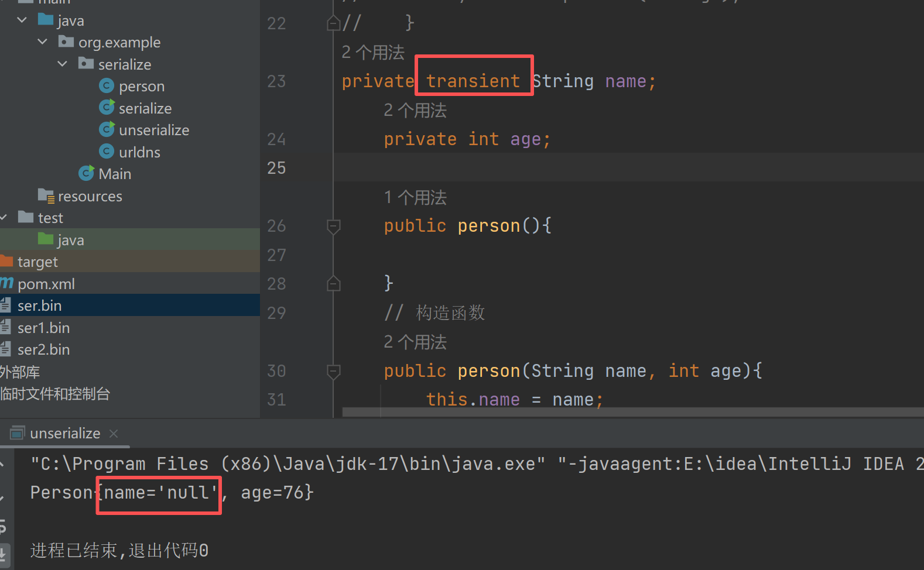This screenshot has height=570, width=924.
Task: Collapse the main java folder chevron
Action: pyautogui.click(x=22, y=20)
